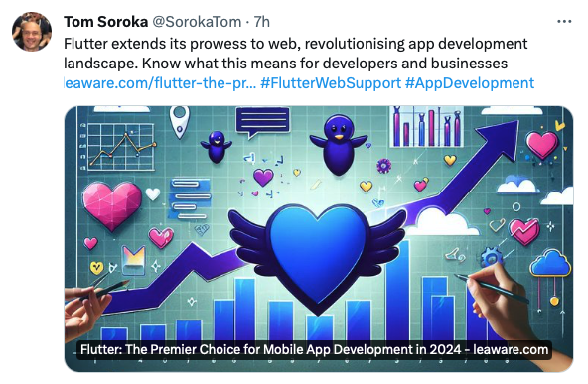Click the blue cloud icon near hand

click(x=550, y=264)
